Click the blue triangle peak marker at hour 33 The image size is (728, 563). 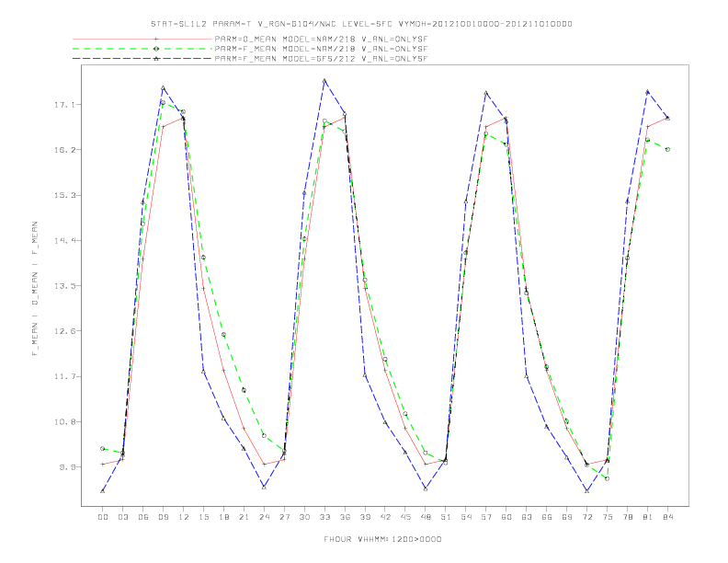click(x=324, y=81)
